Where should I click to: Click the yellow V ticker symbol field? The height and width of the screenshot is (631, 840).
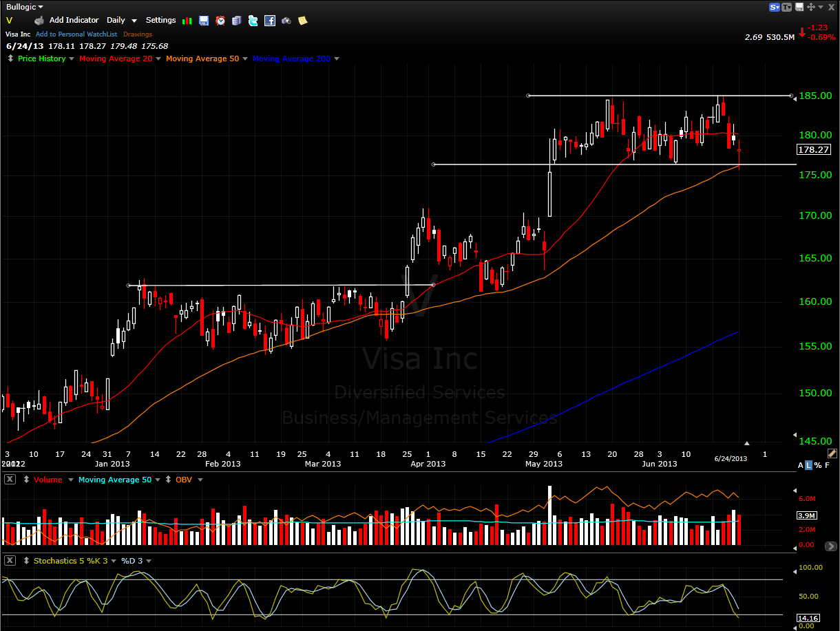(9, 21)
